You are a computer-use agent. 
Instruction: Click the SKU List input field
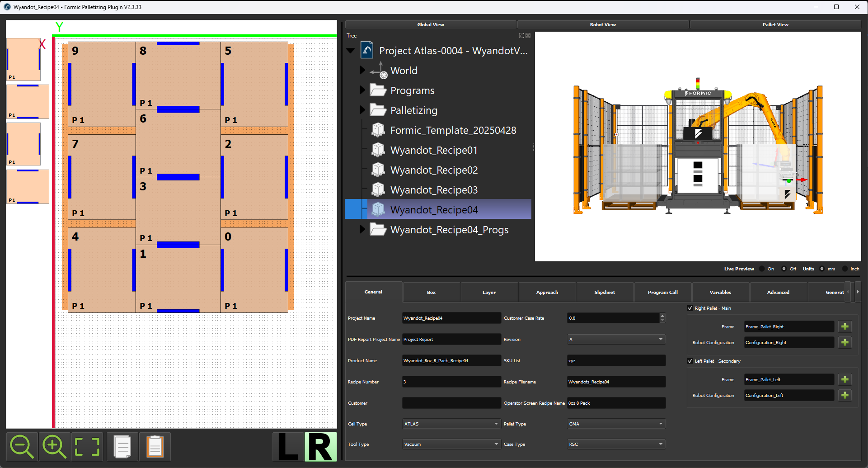(x=616, y=360)
